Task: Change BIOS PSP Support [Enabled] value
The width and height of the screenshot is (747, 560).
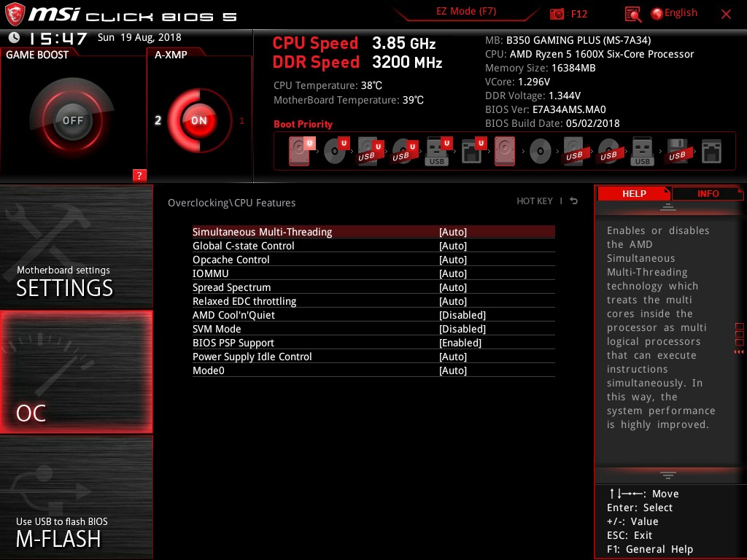Action: [x=460, y=343]
